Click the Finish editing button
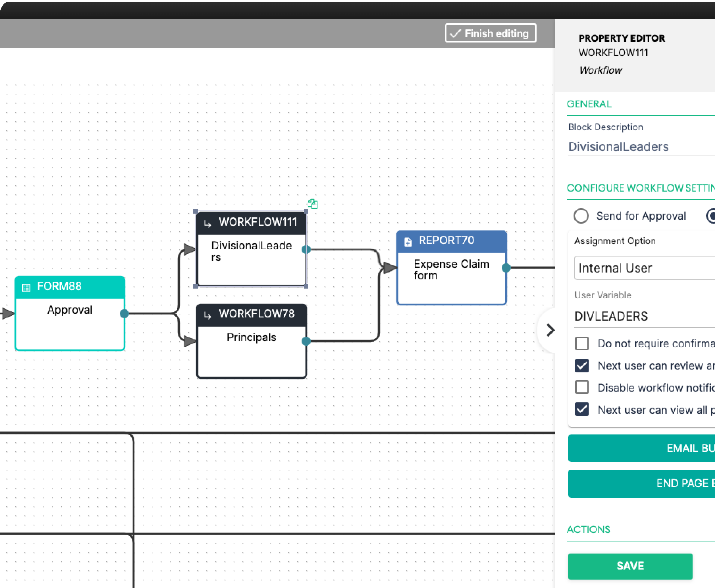Image resolution: width=715 pixels, height=588 pixels. (490, 33)
